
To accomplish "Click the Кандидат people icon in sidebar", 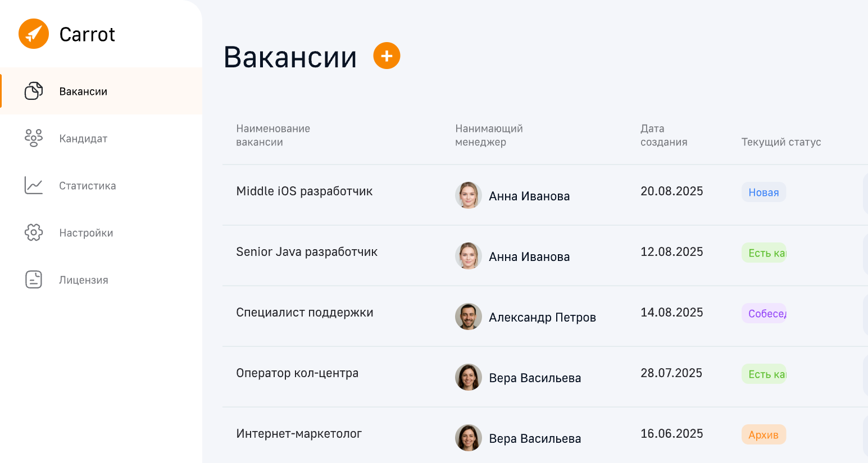I will 34,138.
